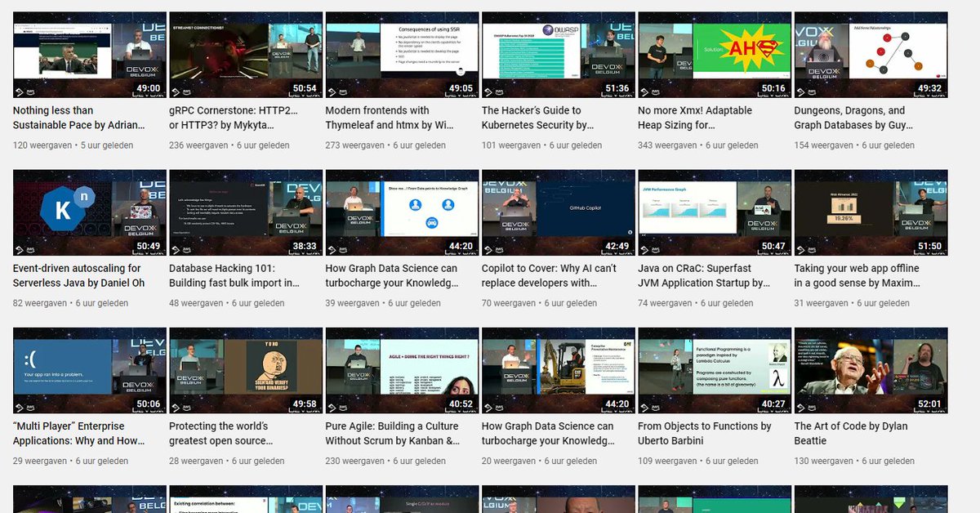Play the Protecting the world's greatest open source thumbnail

point(245,371)
